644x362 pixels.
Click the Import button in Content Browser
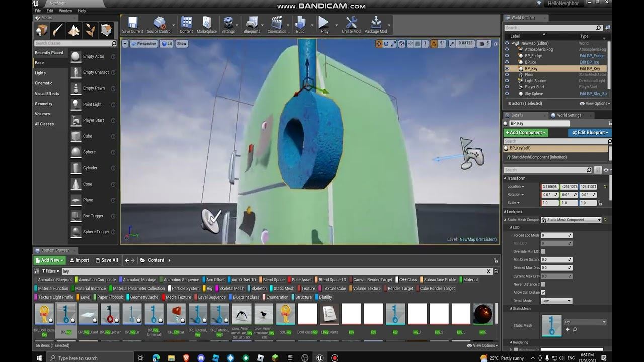coord(79,260)
